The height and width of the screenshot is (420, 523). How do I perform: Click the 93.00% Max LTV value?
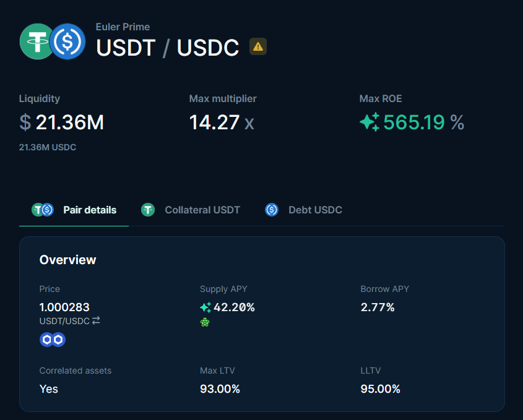click(220, 388)
